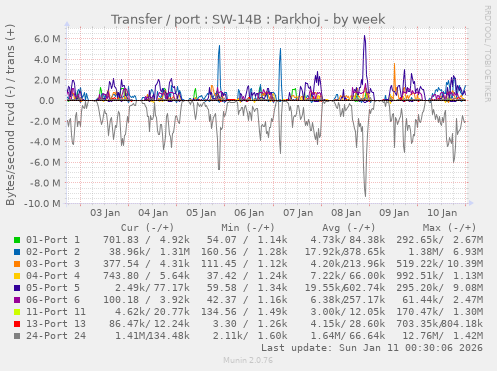Select the '13-Port 13' legend label
This screenshot has height=371, width=497.
56,324
